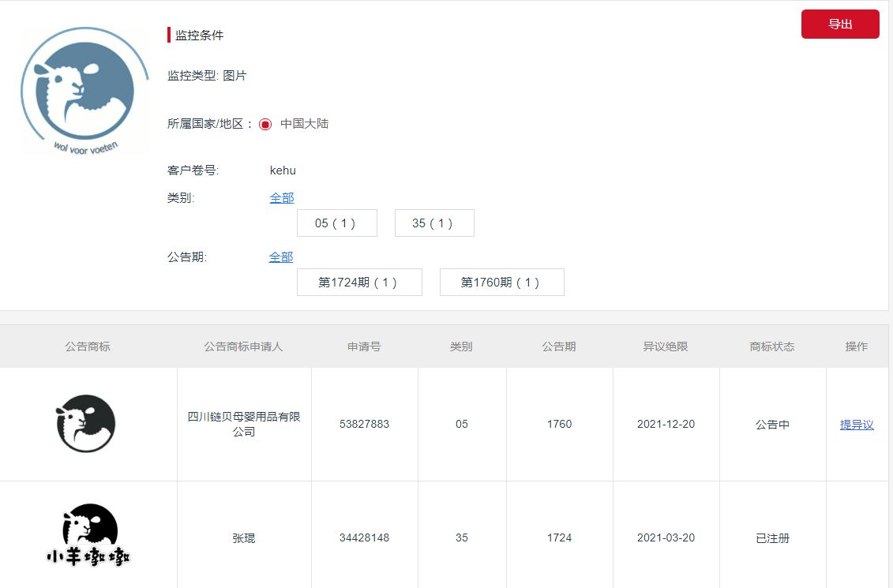Click application number 34428148
Viewport: 893px width, 588px height.
click(364, 538)
